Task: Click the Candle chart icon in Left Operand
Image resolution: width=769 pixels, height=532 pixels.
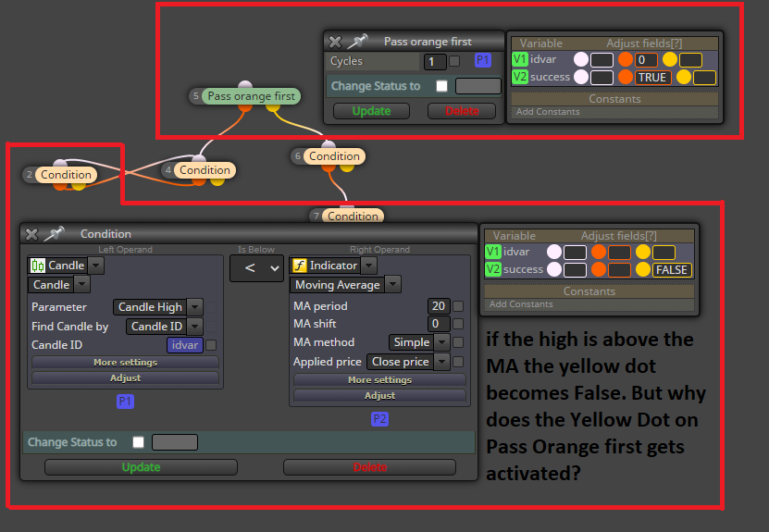Action: click(38, 266)
